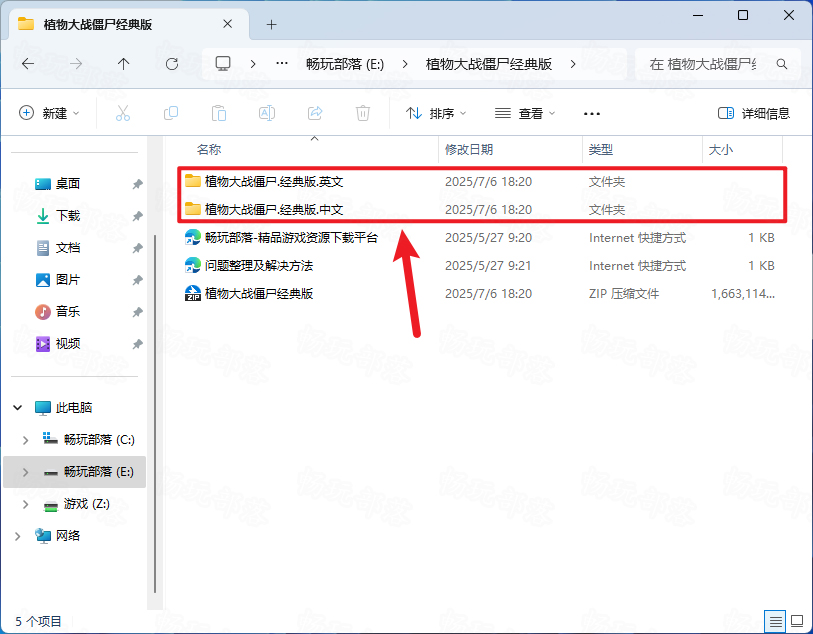Switch to details list view at bottom right
The height and width of the screenshot is (634, 813).
click(x=775, y=621)
